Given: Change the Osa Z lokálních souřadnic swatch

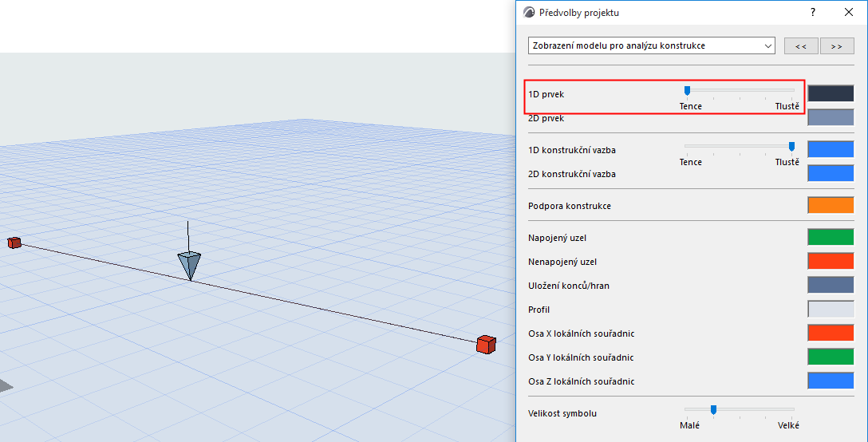Looking at the screenshot, I should click(831, 381).
